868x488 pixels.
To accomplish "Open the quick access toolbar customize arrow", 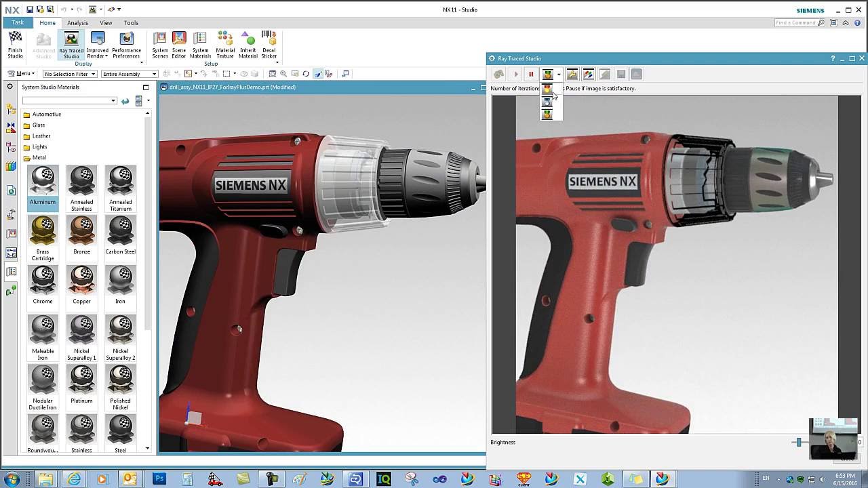I will (119, 9).
